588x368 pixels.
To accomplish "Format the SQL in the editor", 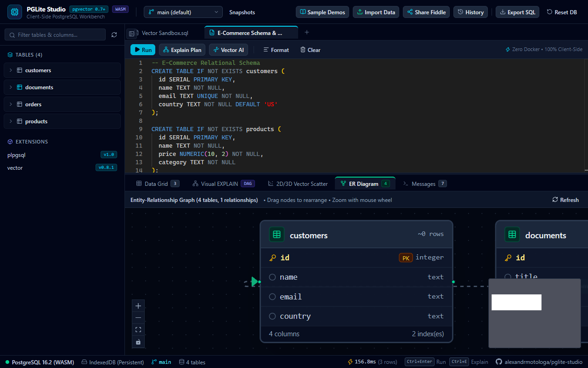I will pos(276,50).
